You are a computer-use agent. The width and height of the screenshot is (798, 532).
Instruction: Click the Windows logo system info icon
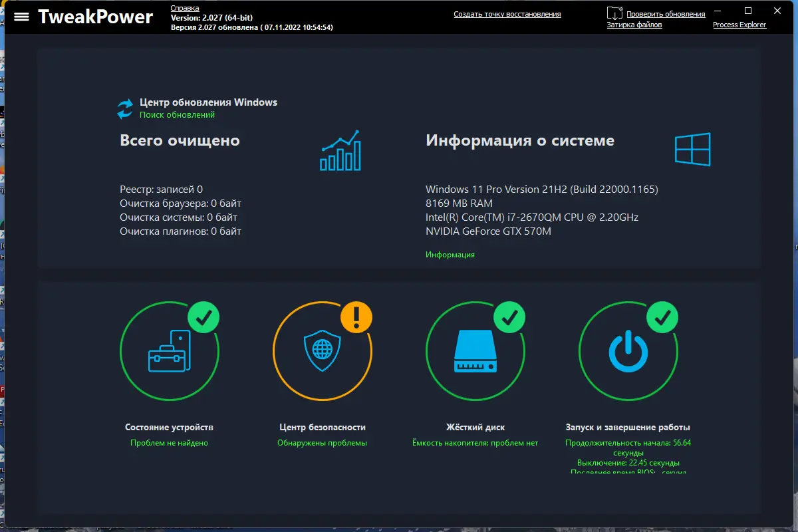[x=693, y=149]
